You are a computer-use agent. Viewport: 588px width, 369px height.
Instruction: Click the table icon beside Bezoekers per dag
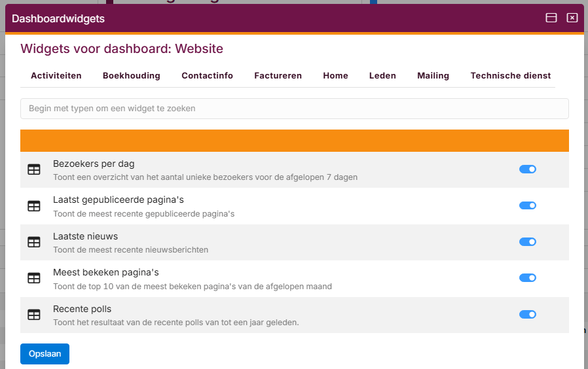(x=34, y=169)
